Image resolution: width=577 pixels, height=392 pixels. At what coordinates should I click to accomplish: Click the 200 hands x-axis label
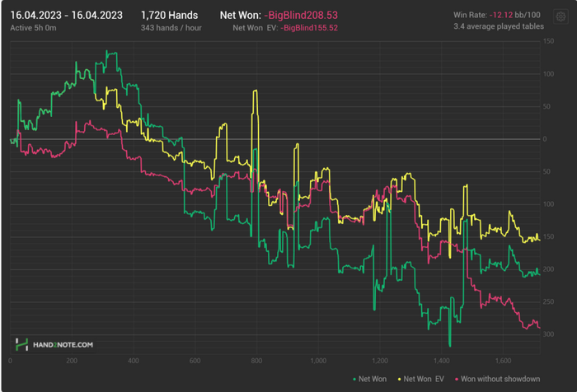pos(72,361)
